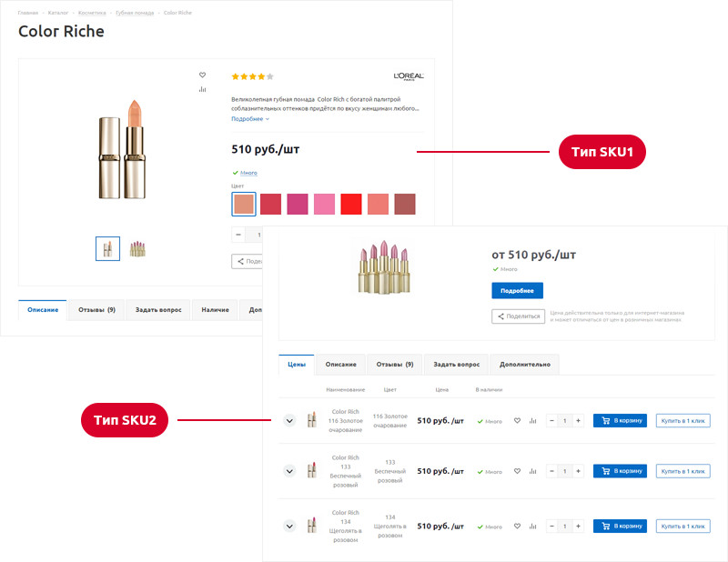Image resolution: width=728 pixels, height=562 pixels.
Task: Expand the 133 Беспечный розовый row
Action: point(289,471)
